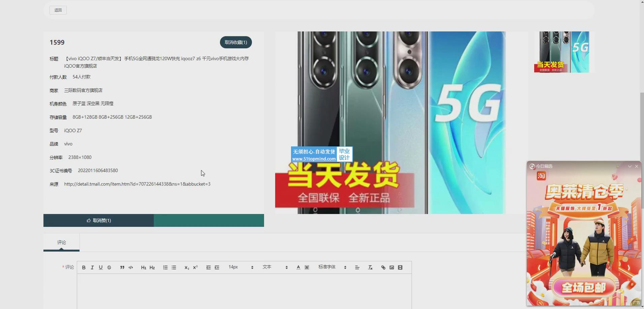Click the resolution value 2388×1080

80,157
